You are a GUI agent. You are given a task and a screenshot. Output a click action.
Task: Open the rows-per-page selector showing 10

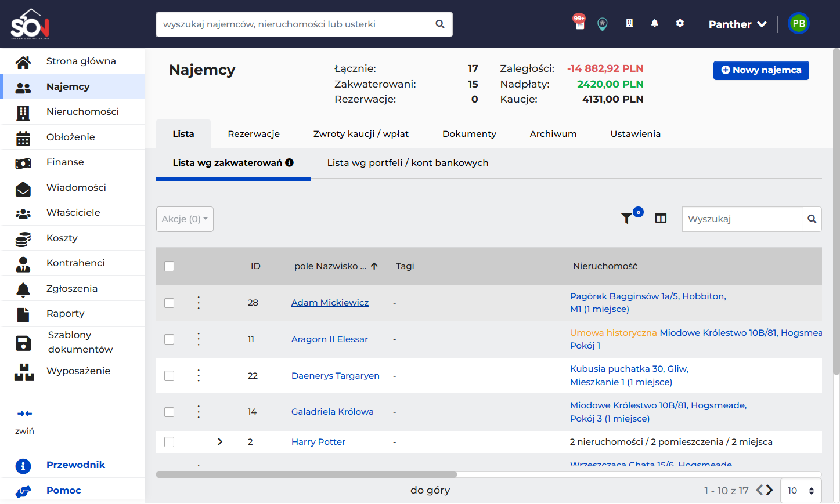coord(801,491)
